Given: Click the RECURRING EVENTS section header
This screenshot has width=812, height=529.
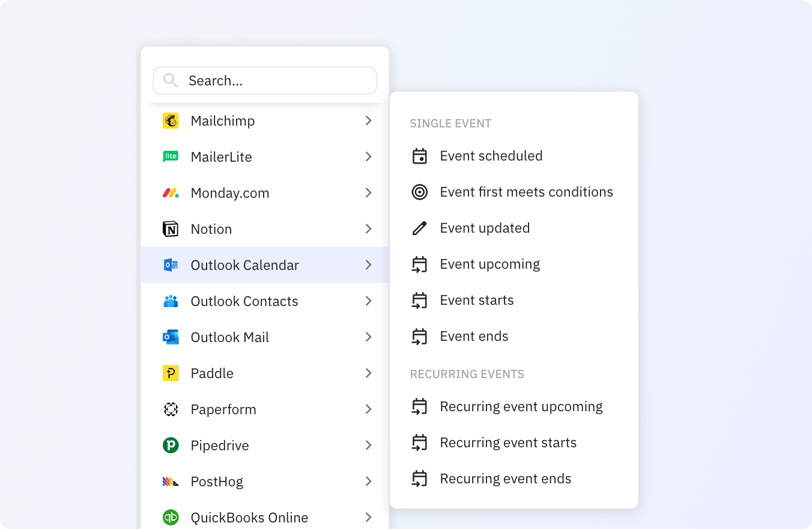Looking at the screenshot, I should [467, 375].
